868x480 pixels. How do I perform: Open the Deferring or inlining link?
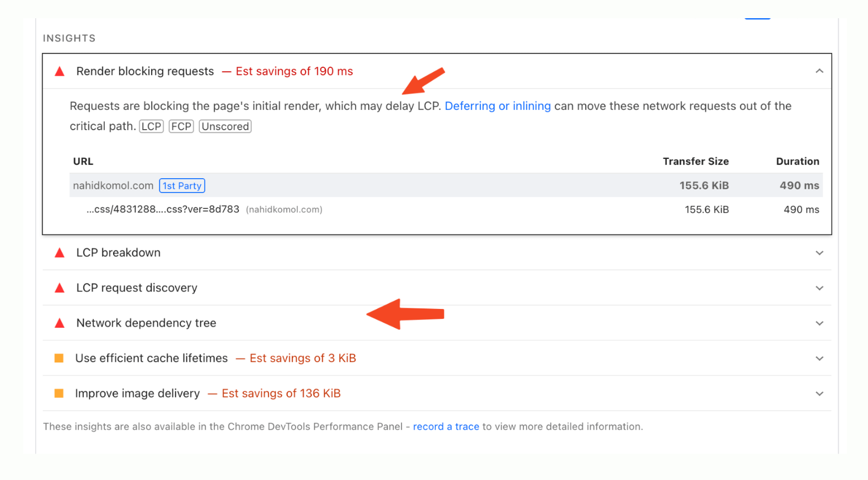[x=497, y=106]
